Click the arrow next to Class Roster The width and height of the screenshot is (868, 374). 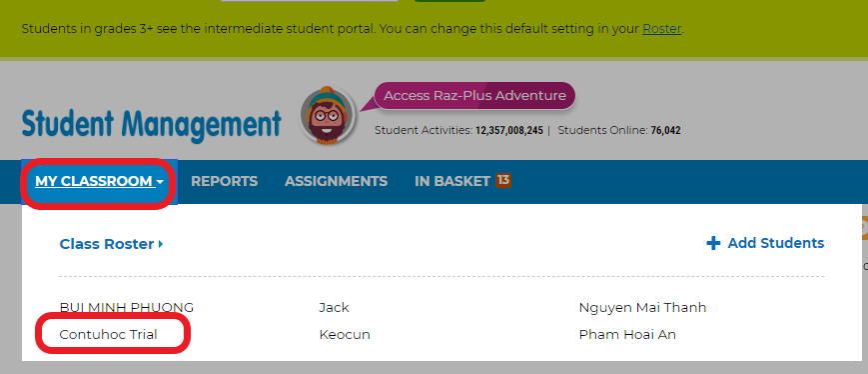[161, 244]
